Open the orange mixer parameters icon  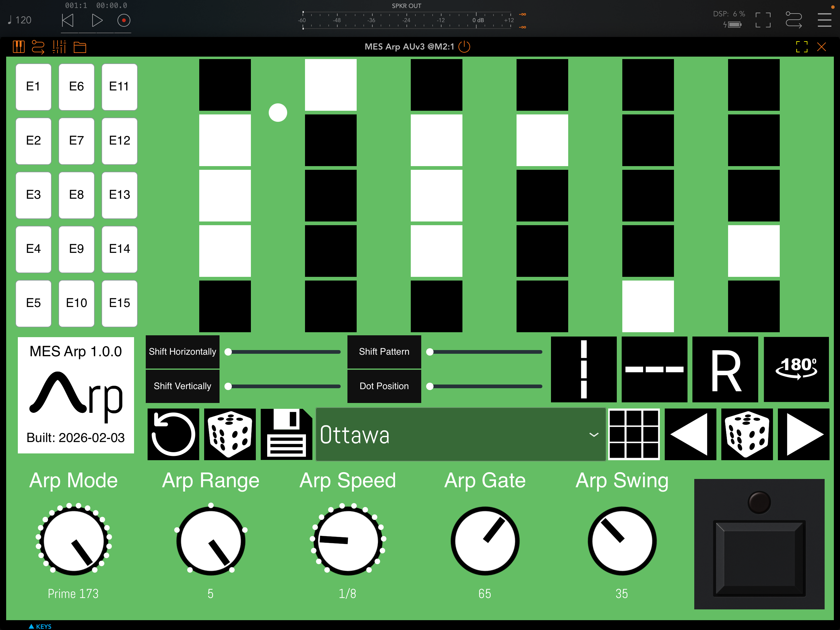[59, 47]
